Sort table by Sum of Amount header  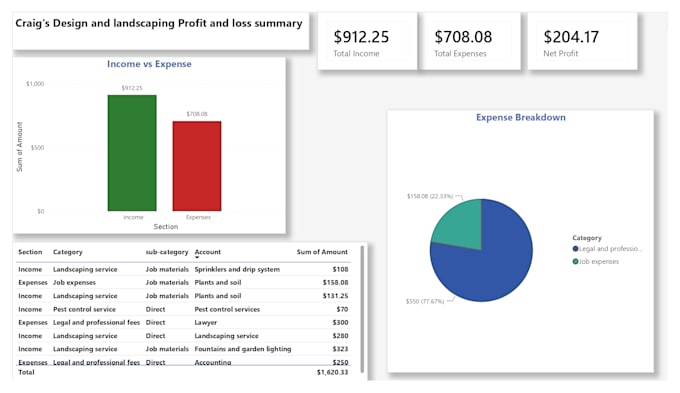[x=322, y=252]
